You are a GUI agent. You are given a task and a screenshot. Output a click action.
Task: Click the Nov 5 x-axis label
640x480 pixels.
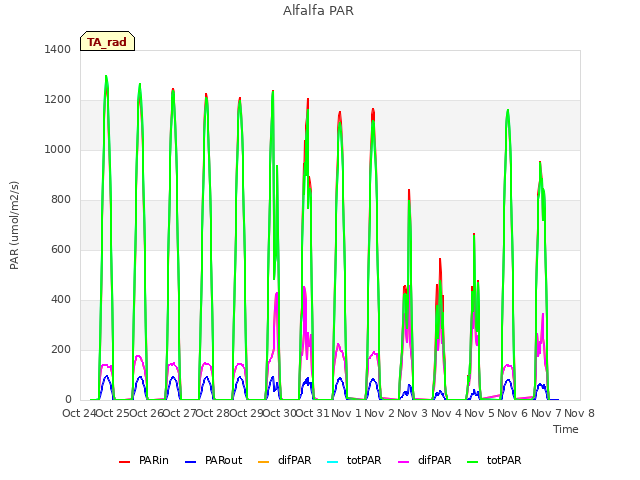click(x=479, y=413)
